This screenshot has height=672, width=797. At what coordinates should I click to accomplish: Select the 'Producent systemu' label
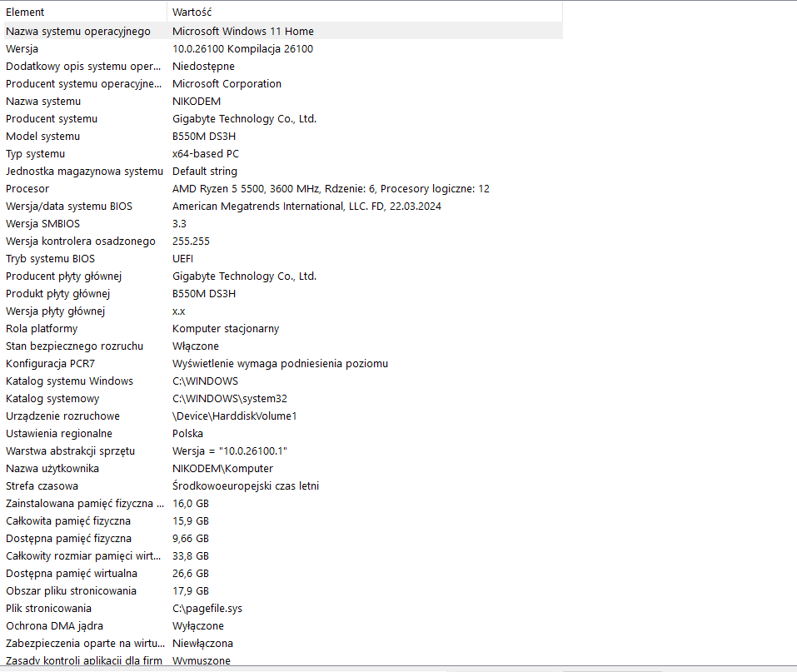pyautogui.click(x=52, y=119)
